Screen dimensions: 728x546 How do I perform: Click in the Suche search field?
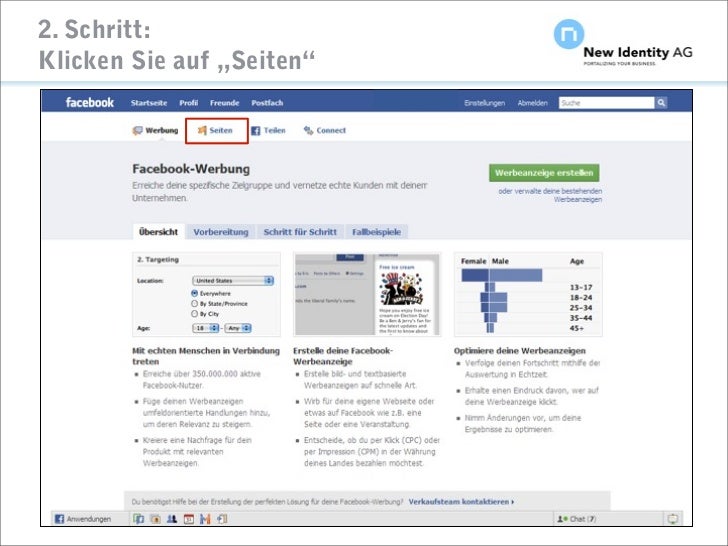click(607, 103)
